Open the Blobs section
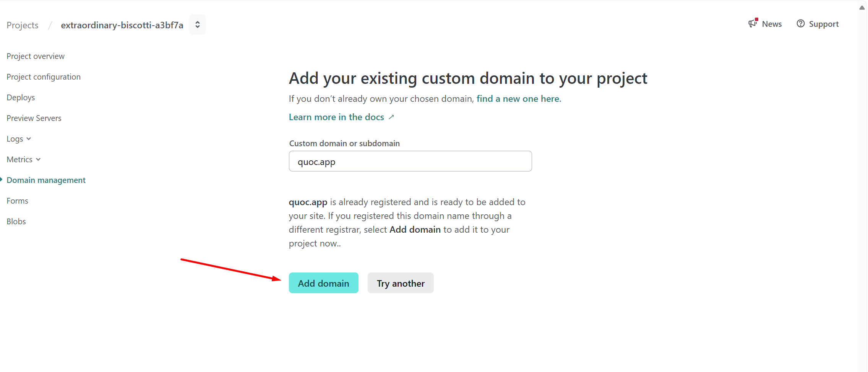 (16, 222)
